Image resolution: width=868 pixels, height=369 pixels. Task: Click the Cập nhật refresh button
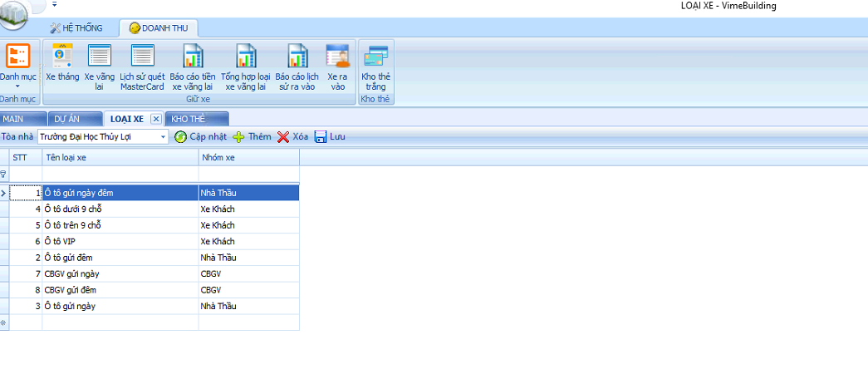click(200, 136)
